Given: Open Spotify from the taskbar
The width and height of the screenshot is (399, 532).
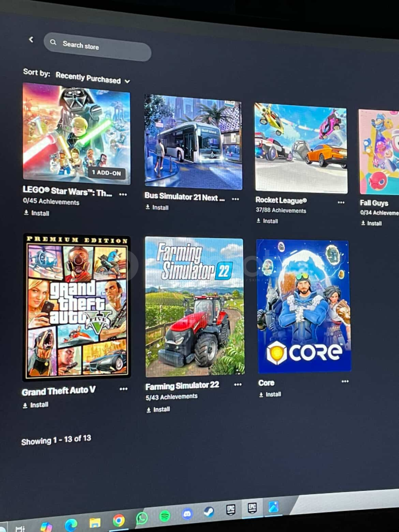Looking at the screenshot, I should pos(165,516).
